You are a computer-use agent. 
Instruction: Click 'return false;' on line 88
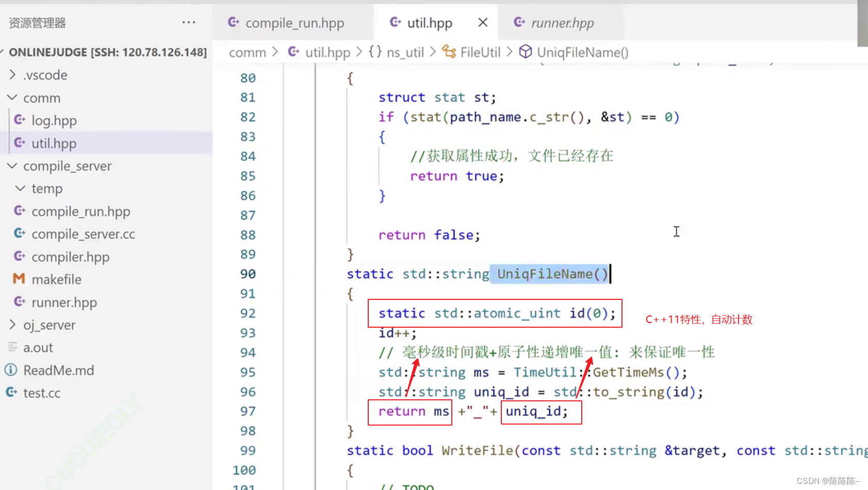click(x=429, y=235)
